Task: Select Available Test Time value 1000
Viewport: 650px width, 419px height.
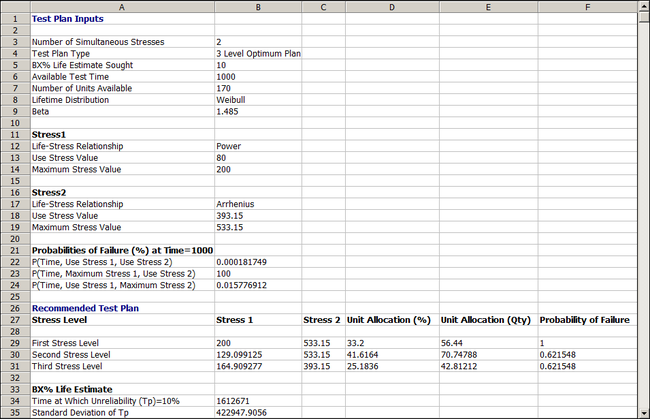Action: (258, 77)
